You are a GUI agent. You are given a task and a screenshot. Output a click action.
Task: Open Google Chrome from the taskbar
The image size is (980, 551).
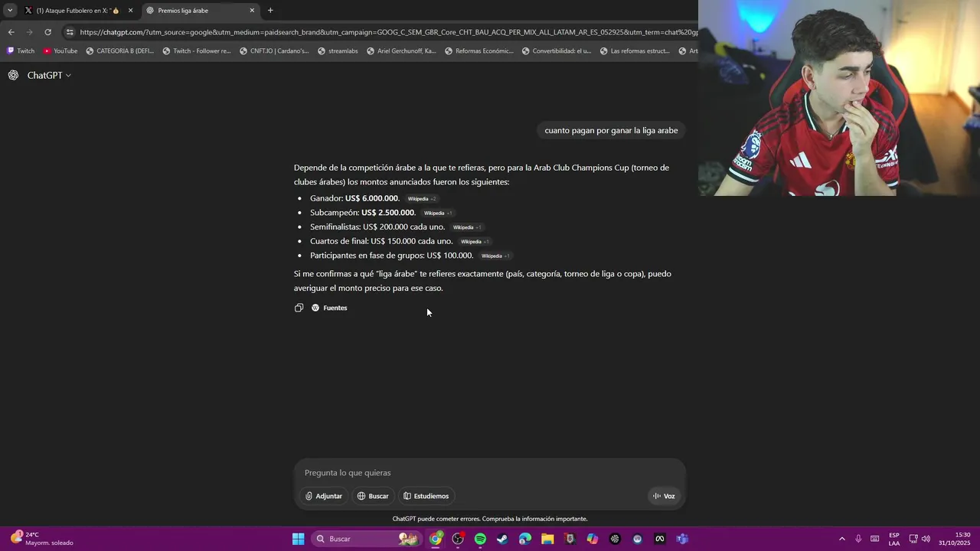tap(435, 539)
